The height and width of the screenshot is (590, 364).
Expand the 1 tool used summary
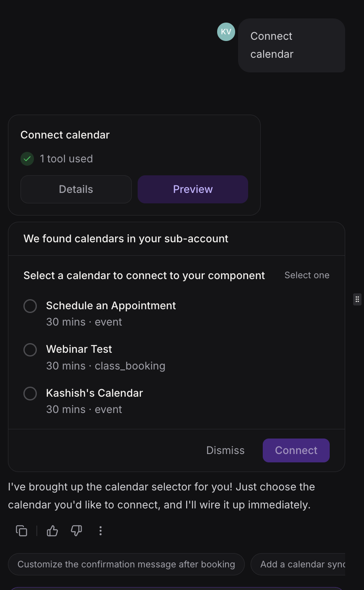tap(66, 159)
